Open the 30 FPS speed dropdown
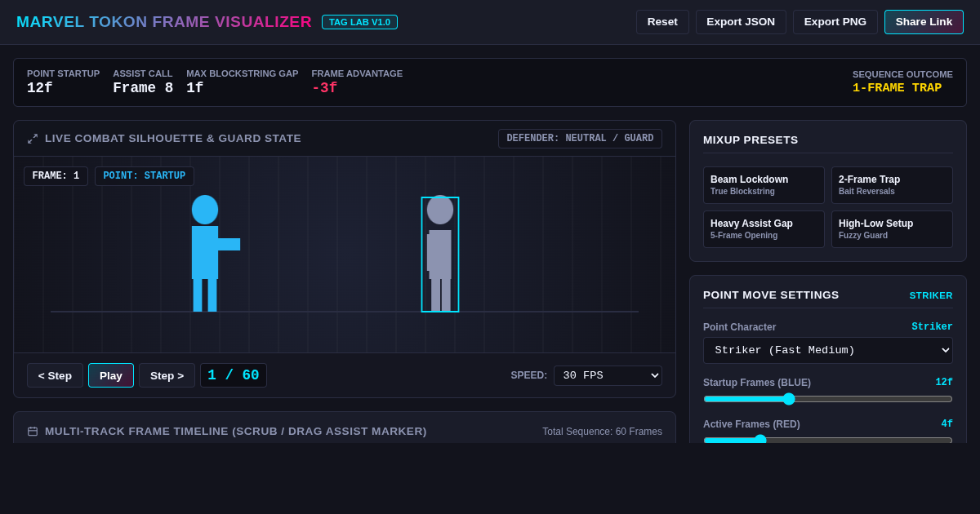 pos(608,375)
